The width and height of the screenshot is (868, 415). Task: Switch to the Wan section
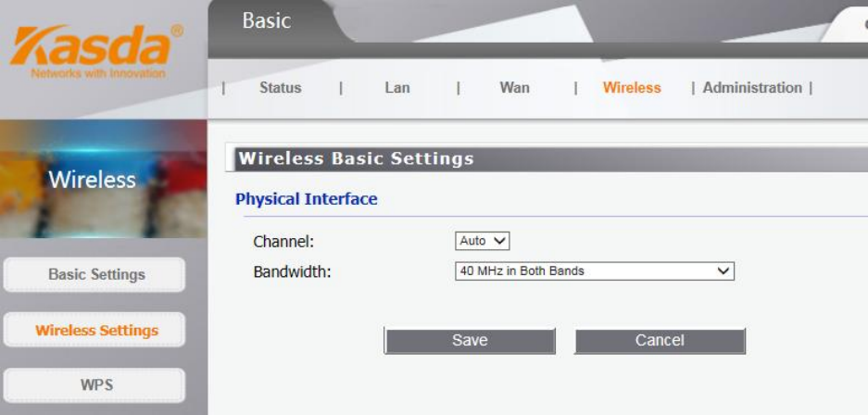click(514, 88)
